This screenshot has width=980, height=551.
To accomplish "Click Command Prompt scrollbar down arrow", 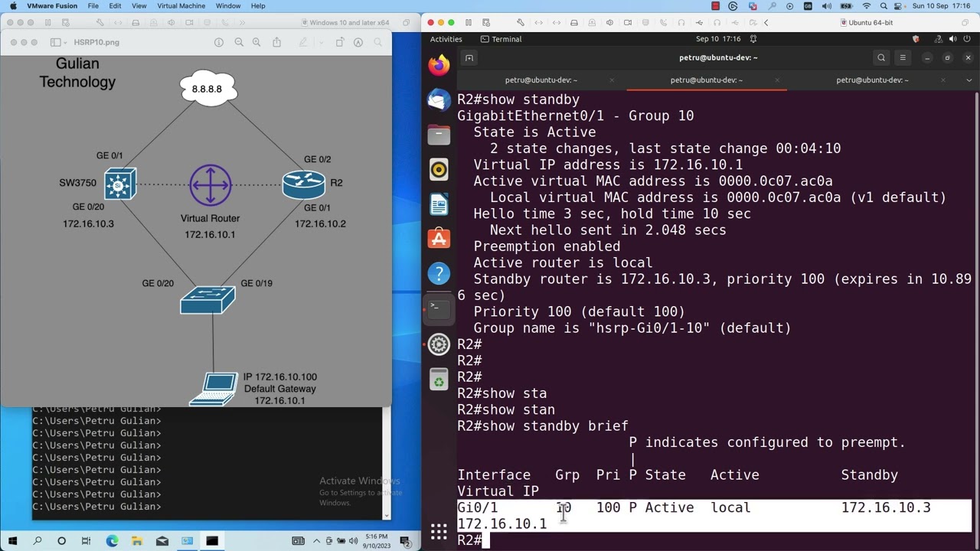I will 386,515.
